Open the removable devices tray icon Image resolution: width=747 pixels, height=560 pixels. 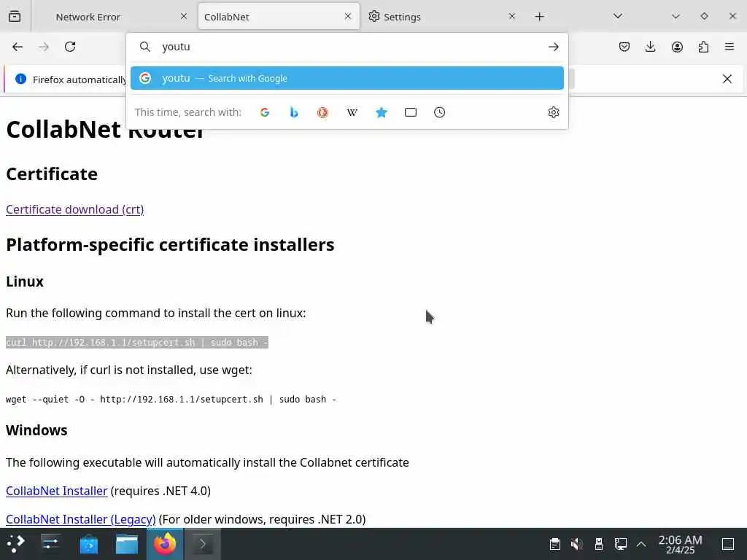599,544
